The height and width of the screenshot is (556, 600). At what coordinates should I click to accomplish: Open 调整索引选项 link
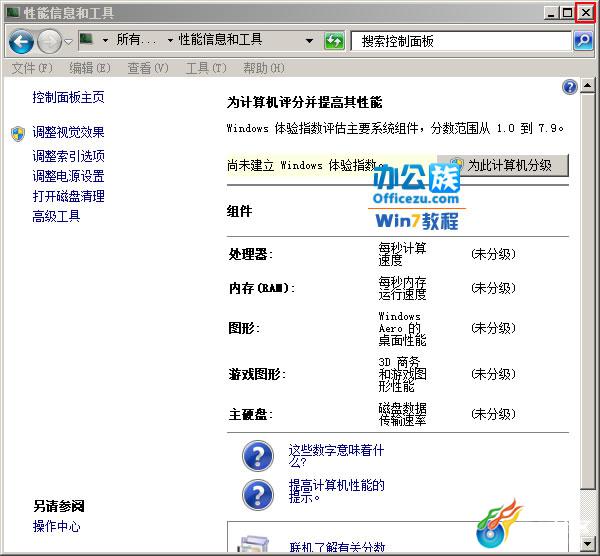point(68,156)
